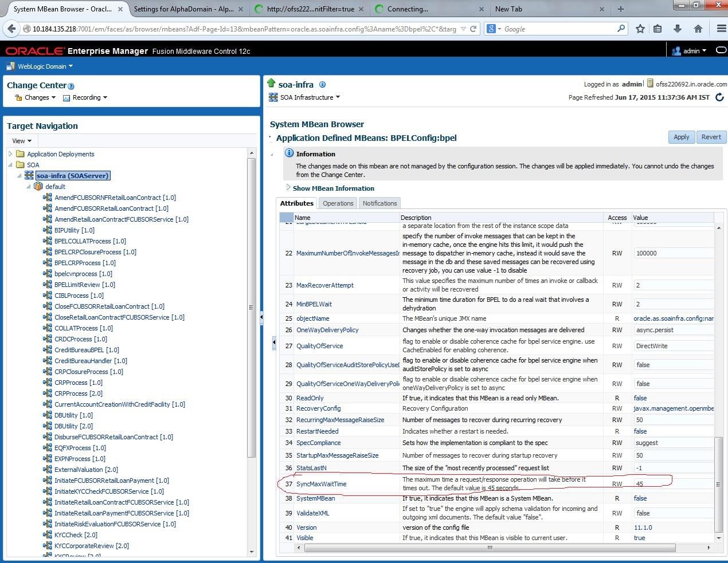Edit the MinBPELWait value field
This screenshot has height=563, width=728.
coord(674,304)
